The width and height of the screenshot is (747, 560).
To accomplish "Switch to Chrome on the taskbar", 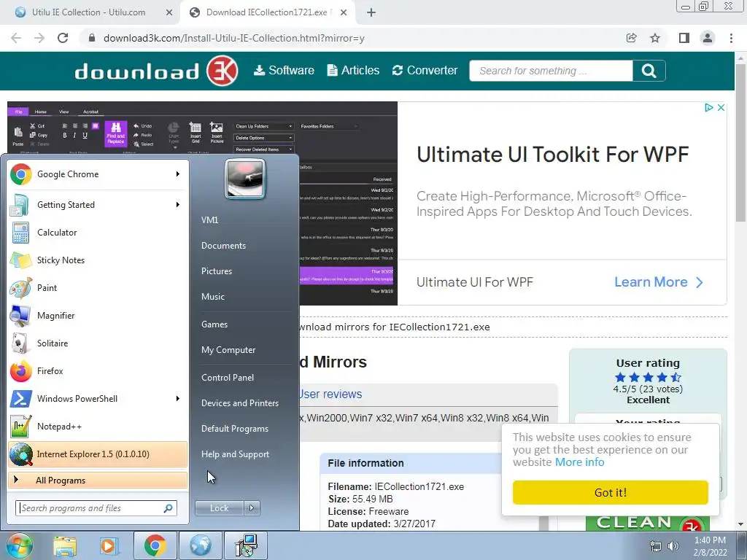I will [155, 545].
